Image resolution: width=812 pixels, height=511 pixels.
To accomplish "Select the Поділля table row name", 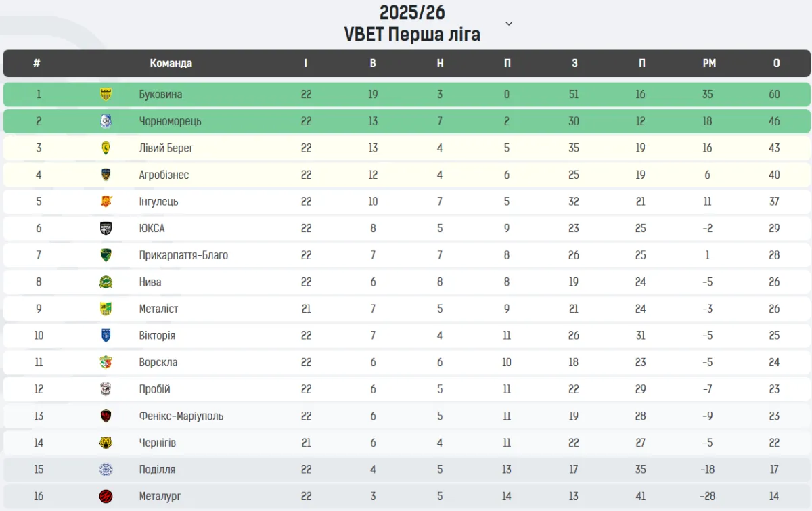I will point(157,469).
